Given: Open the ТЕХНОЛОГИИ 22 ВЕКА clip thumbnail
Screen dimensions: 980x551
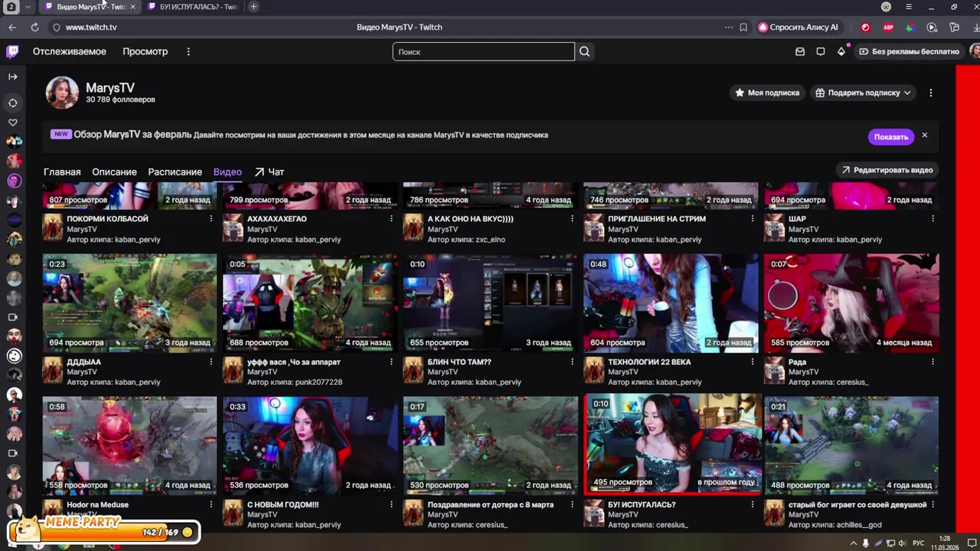Looking at the screenshot, I should click(671, 303).
